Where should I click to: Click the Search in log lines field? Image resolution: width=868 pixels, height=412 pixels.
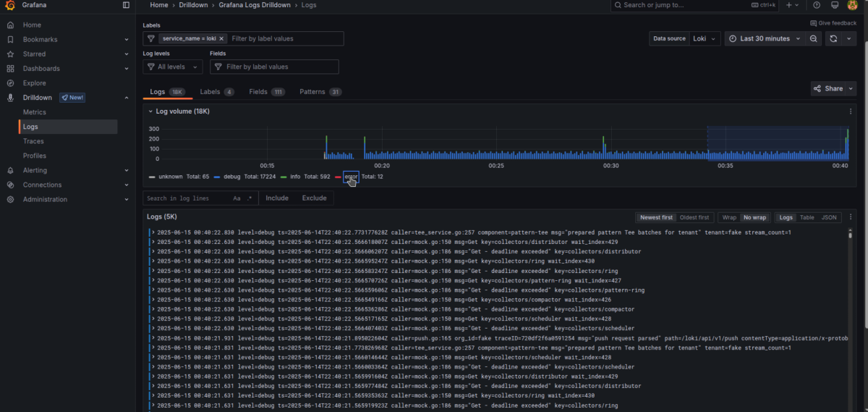pyautogui.click(x=186, y=198)
